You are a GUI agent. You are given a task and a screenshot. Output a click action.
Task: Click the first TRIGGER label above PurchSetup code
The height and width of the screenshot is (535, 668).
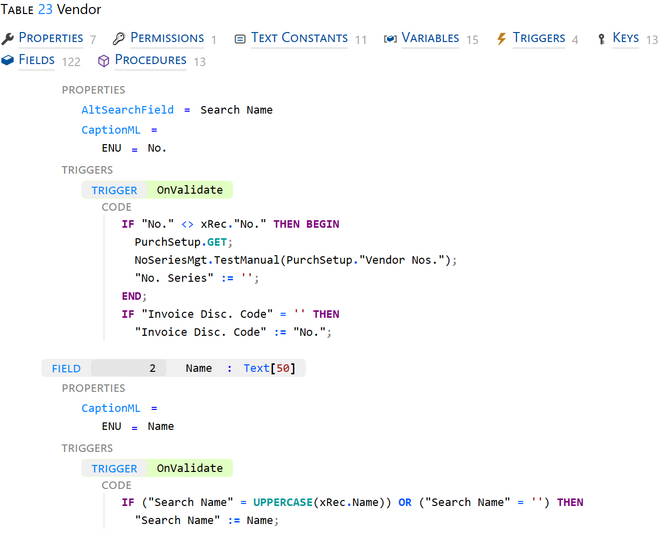(114, 190)
